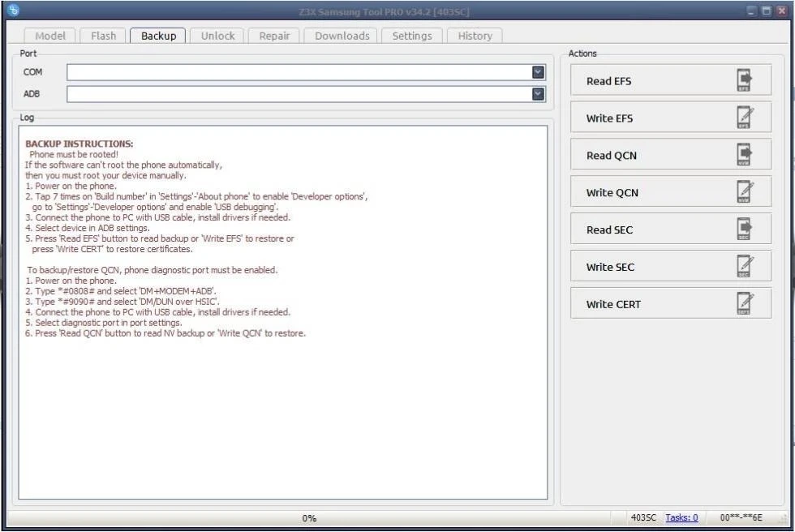Click the Write EFS pencil icon
This screenshot has height=532, width=795.
pos(744,118)
